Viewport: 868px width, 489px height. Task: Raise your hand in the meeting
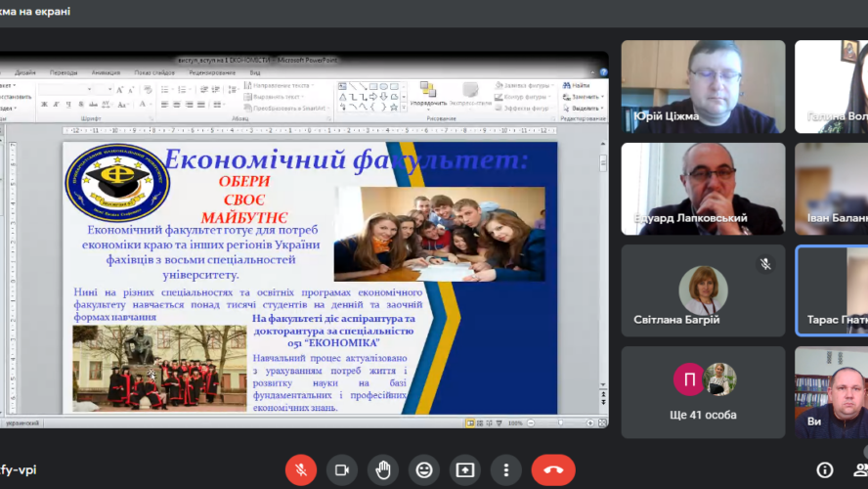click(x=383, y=469)
